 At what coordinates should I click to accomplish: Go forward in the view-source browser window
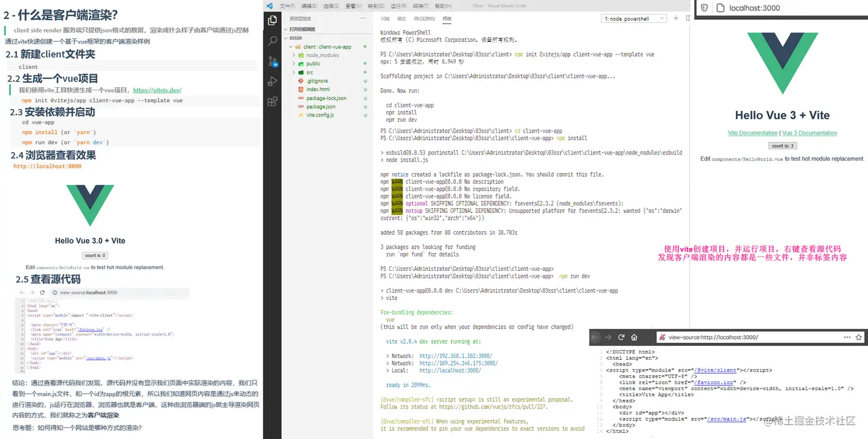coord(609,337)
